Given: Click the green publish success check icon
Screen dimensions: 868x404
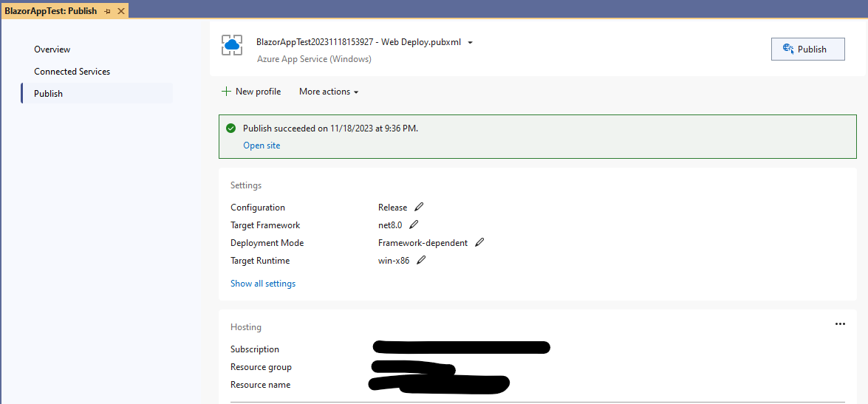Looking at the screenshot, I should [x=230, y=129].
